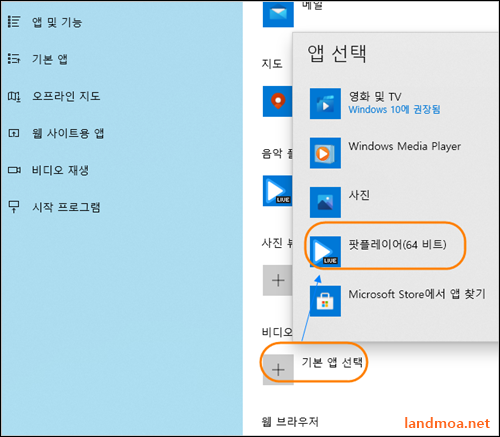500x437 pixels.
Task: Click the 오프라인 지도 map icon
Action: pos(14,97)
